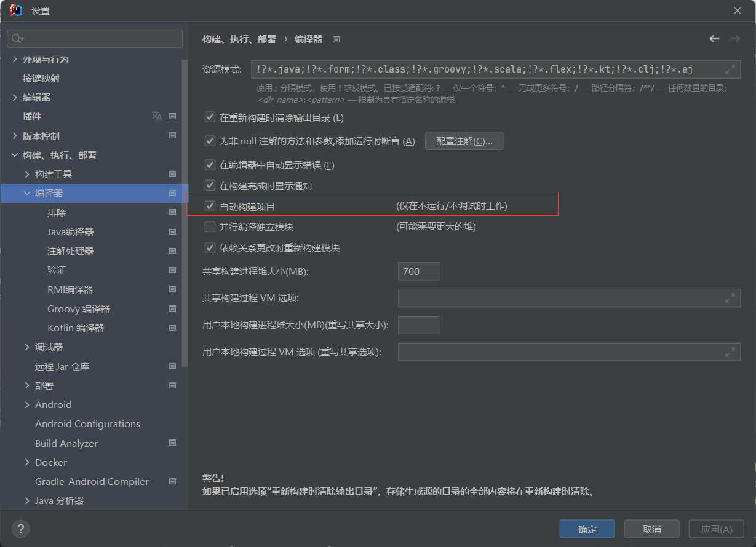The width and height of the screenshot is (756, 547).
Task: Expand the 构建工具 tree node
Action: click(x=27, y=175)
